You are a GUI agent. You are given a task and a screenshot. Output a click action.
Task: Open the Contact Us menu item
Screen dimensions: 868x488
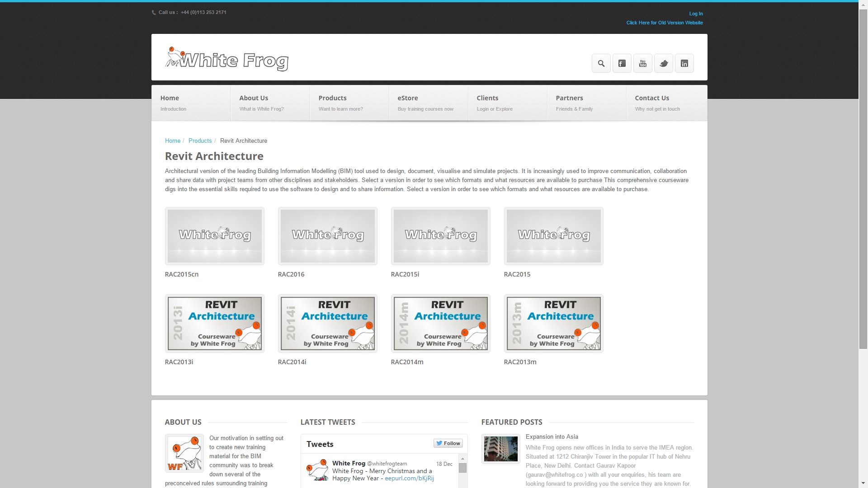pos(666,103)
